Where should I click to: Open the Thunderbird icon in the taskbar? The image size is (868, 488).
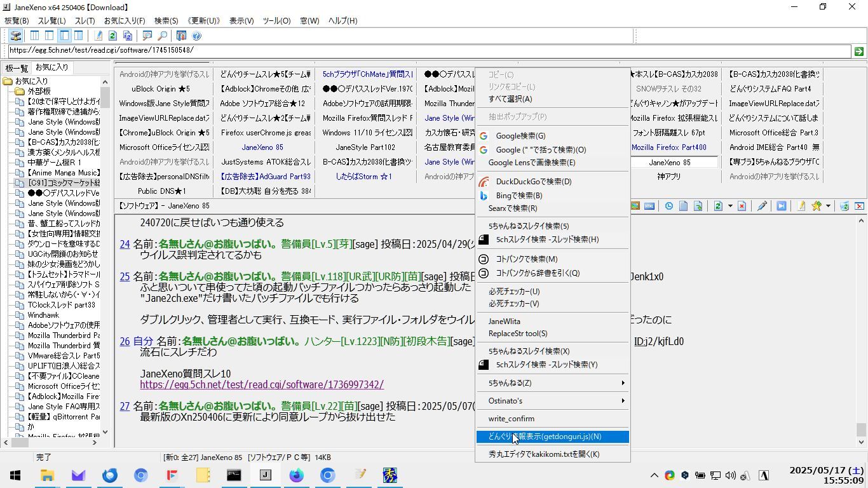click(109, 475)
